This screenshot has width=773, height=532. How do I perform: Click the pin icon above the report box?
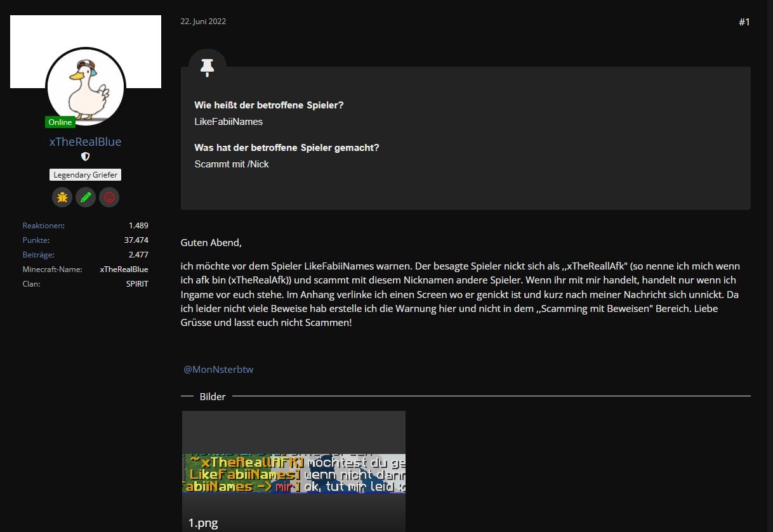[x=207, y=67]
